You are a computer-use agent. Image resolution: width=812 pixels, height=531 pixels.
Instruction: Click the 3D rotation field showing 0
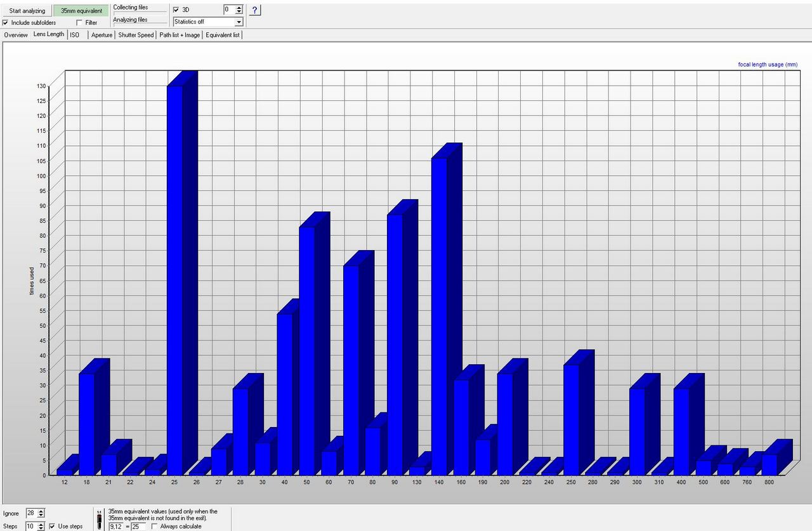[229, 10]
